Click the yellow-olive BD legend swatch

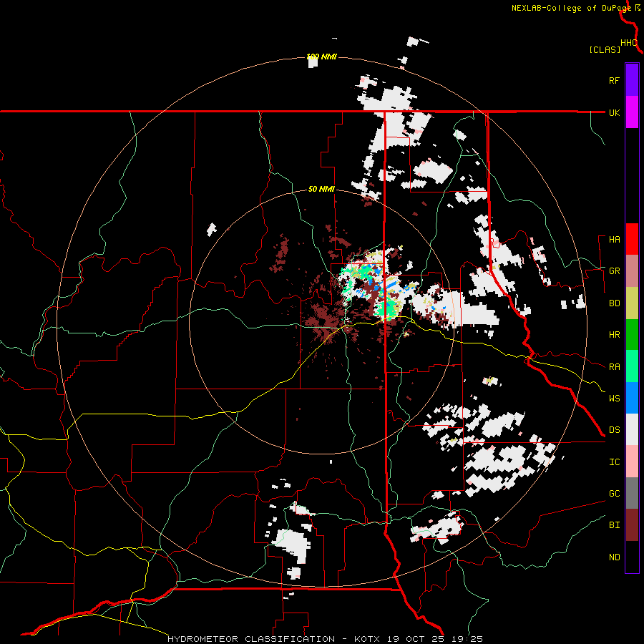click(x=632, y=303)
